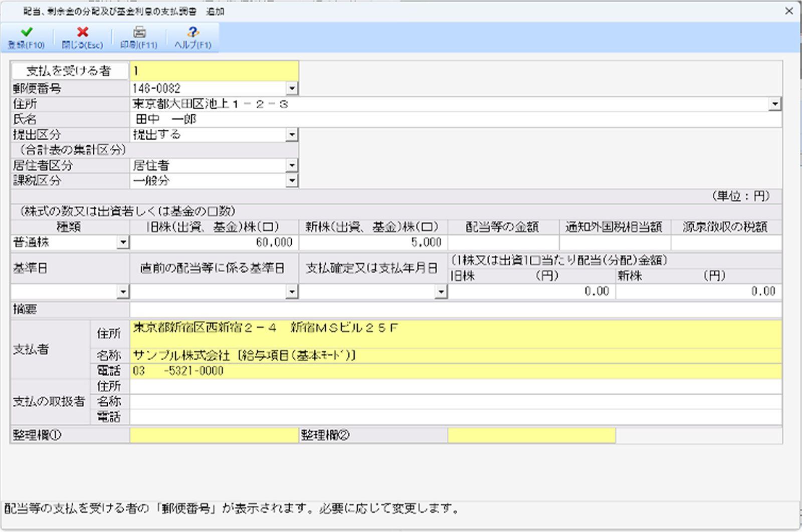Click the 支払を受ける者 button
Screen dimensions: 802x532
pos(70,70)
